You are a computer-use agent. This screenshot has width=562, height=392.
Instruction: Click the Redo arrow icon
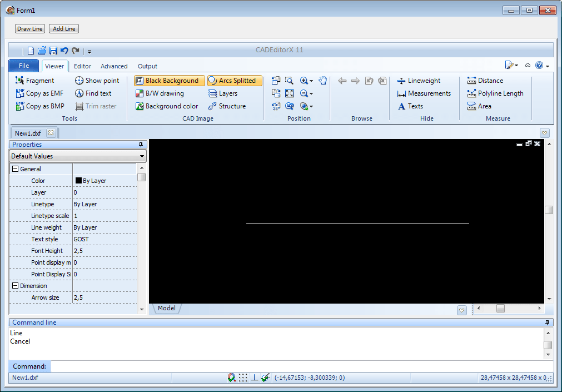coord(75,51)
